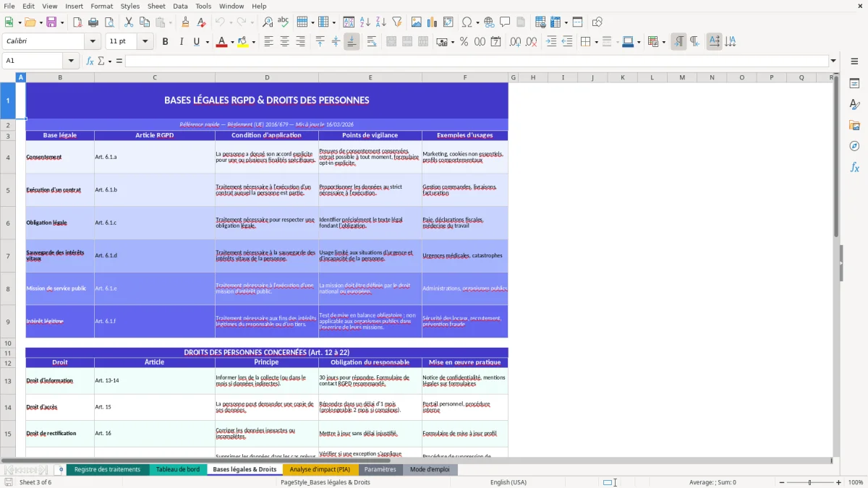
Task: Click the Merge and Center Cells icon
Action: [x=391, y=42]
